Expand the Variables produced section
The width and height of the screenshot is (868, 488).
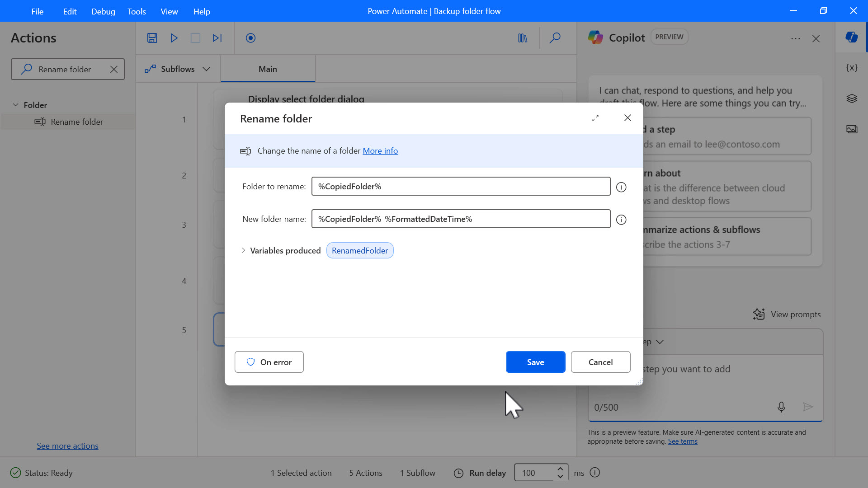pyautogui.click(x=244, y=250)
